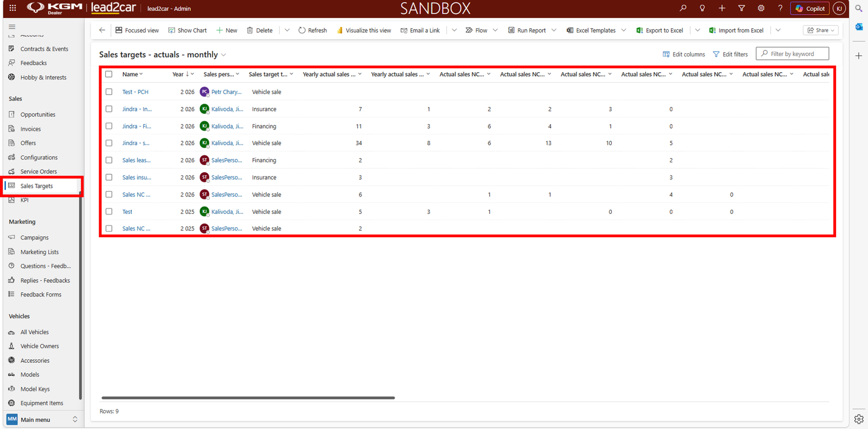This screenshot has height=429, width=868.
Task: Click Import from Excel
Action: coord(736,30)
